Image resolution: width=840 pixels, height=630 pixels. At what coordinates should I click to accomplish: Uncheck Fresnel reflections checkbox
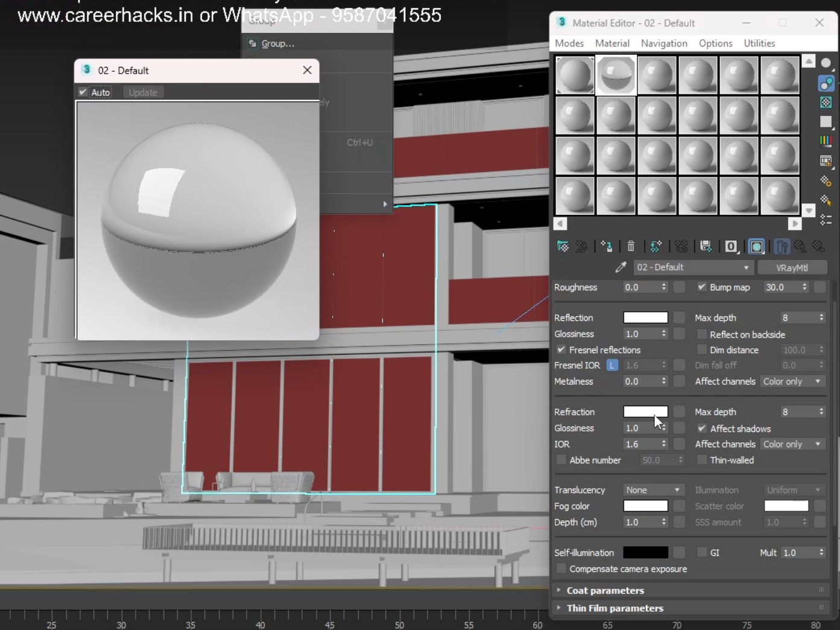point(561,350)
